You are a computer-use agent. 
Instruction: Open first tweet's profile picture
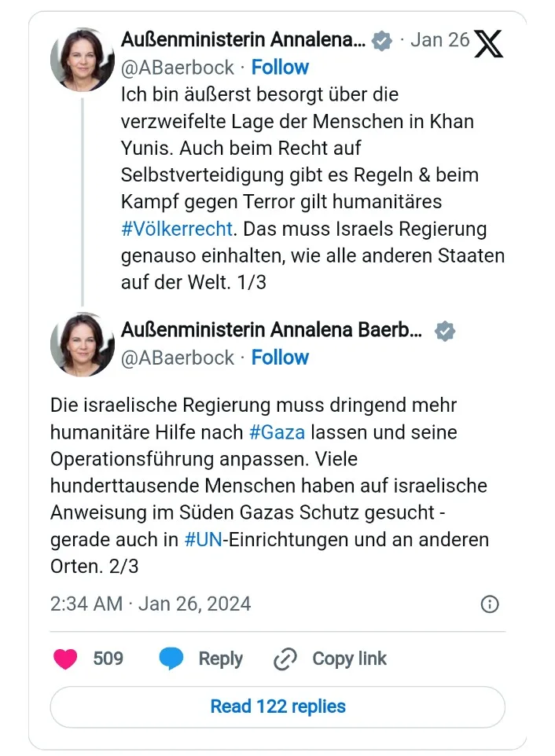pyautogui.click(x=83, y=60)
